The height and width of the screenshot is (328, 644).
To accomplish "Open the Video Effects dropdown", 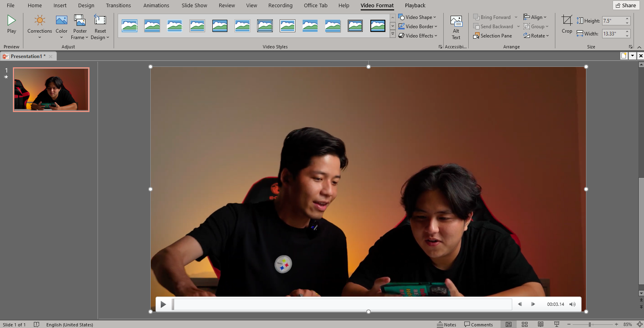I will 418,36.
